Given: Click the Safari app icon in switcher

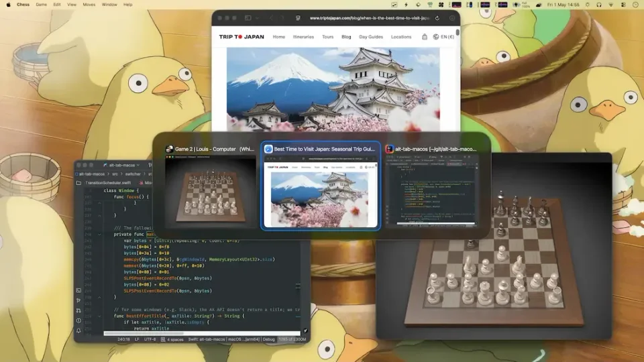Looking at the screenshot, I should point(268,149).
